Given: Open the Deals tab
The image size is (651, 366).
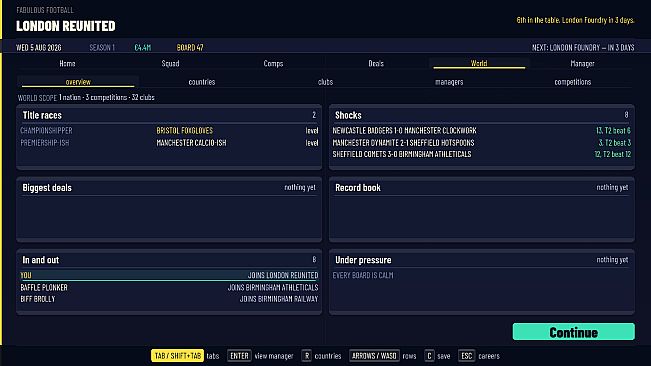Looking at the screenshot, I should pos(376,63).
